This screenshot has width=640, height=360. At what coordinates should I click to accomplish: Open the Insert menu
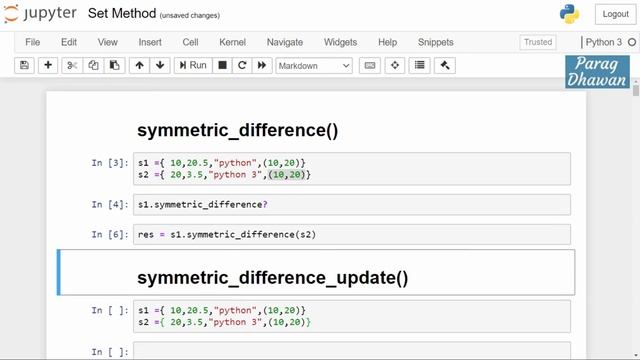[150, 42]
